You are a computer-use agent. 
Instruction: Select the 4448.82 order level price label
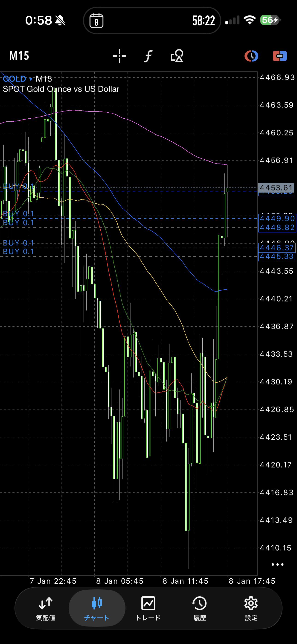pyautogui.click(x=277, y=228)
